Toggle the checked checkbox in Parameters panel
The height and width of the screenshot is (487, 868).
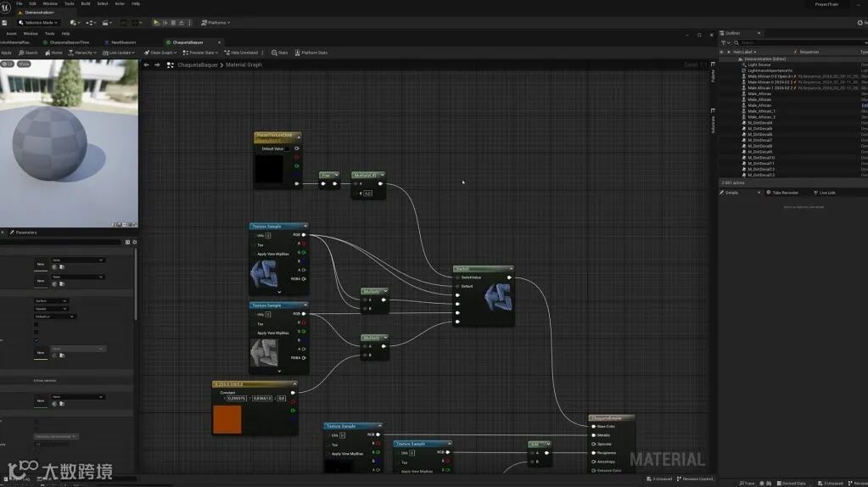coord(36,340)
